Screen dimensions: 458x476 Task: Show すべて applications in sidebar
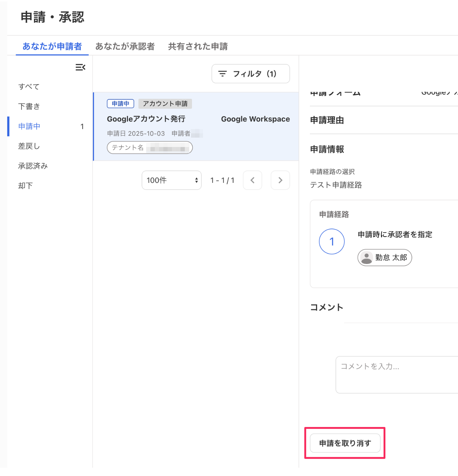(x=29, y=87)
